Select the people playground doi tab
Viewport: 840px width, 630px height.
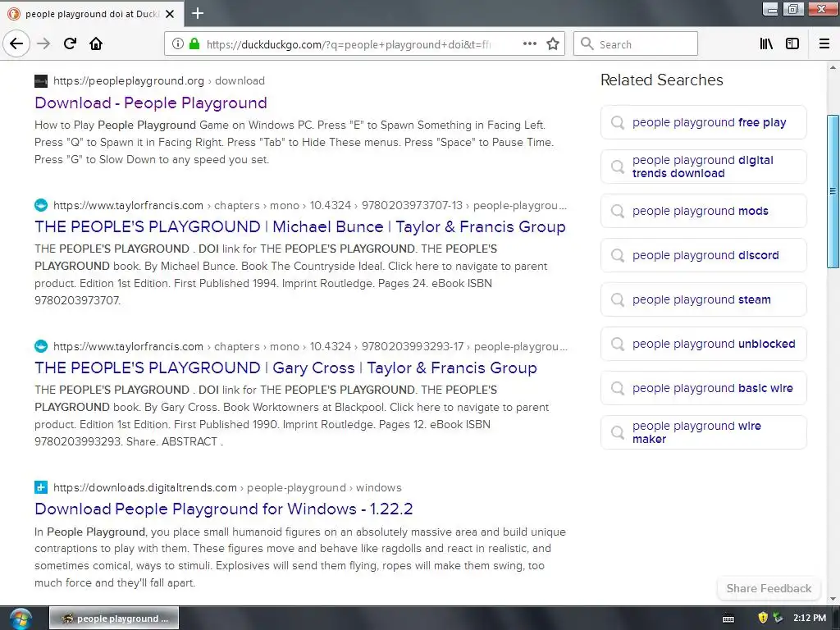92,14
